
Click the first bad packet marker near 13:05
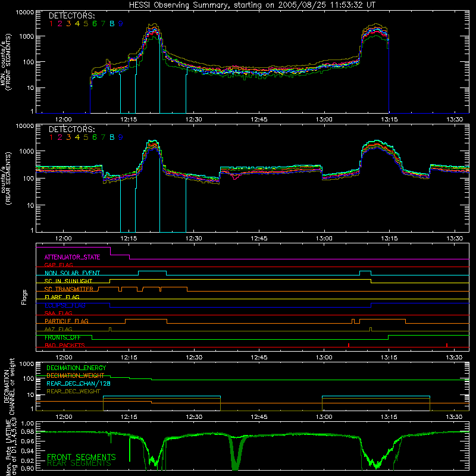click(349, 345)
